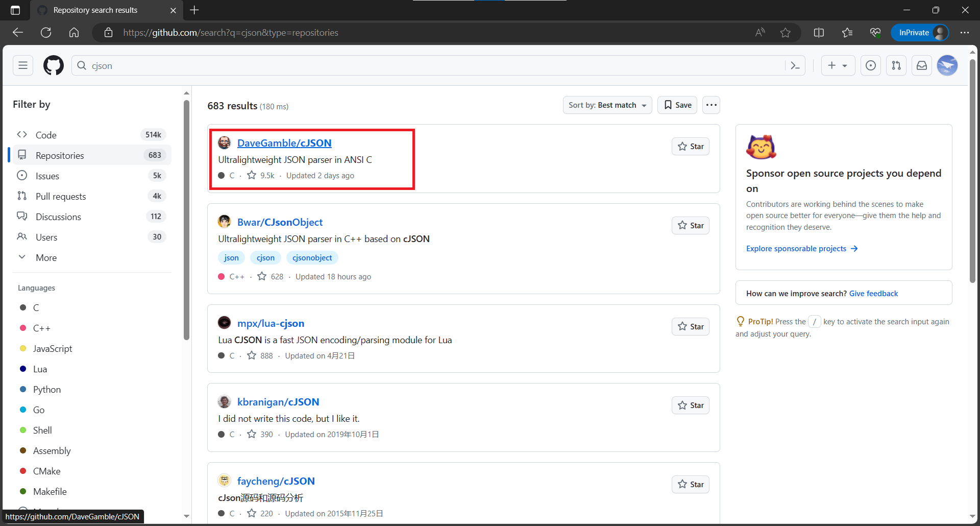The height and width of the screenshot is (526, 980).
Task: Open the Sort by Best match dropdown
Action: pyautogui.click(x=607, y=105)
